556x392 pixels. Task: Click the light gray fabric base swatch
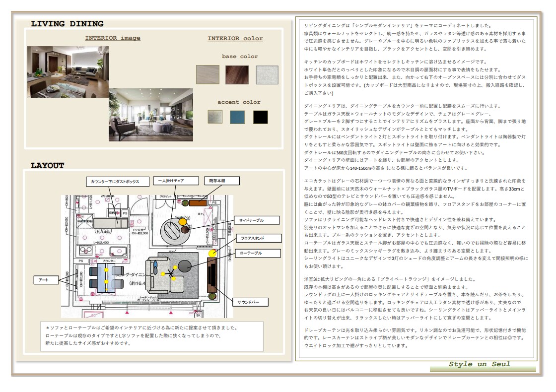click(x=267, y=74)
